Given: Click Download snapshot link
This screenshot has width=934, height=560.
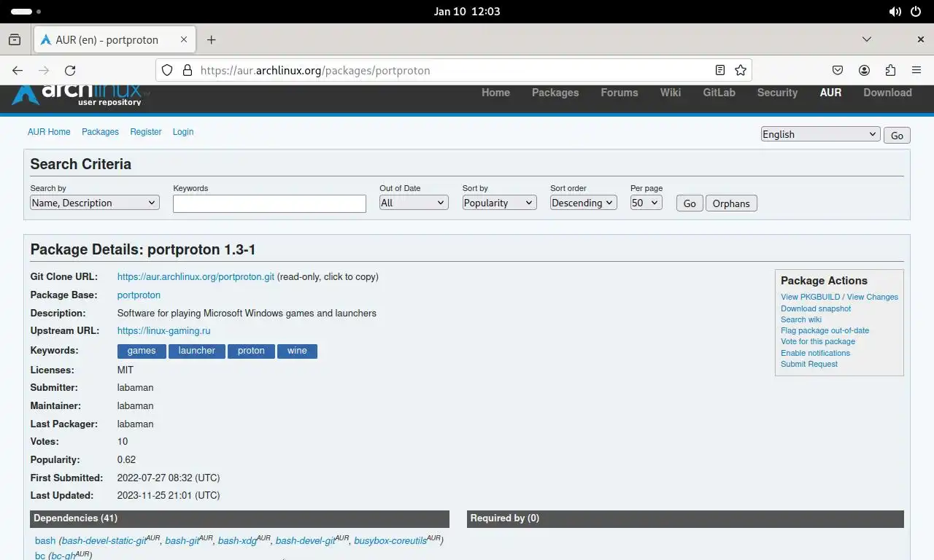Looking at the screenshot, I should click(x=816, y=308).
